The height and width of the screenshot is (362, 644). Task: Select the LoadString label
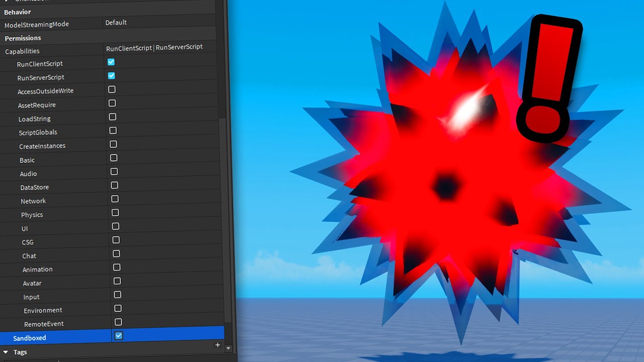[x=35, y=119]
